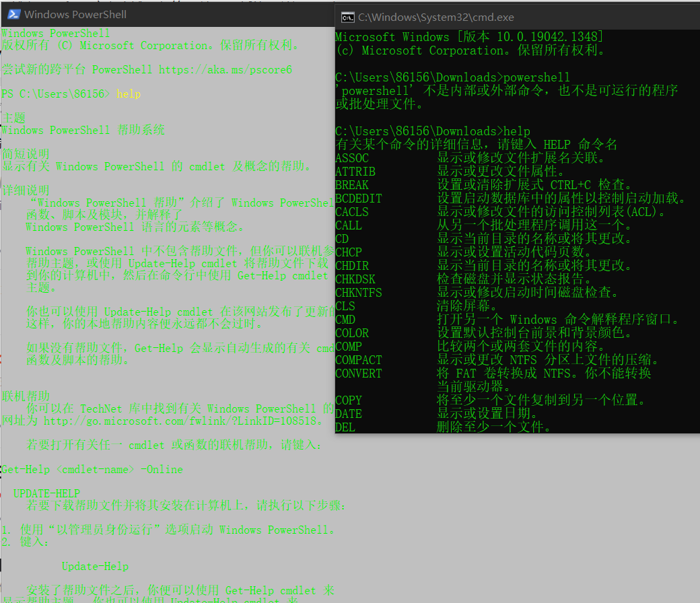700x603 pixels.
Task: Click the COPY command row in cmd
Action: [x=490, y=400]
